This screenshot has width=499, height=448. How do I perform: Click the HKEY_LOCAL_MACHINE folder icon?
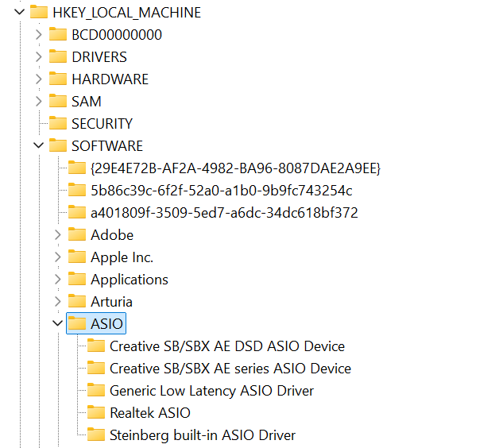pyautogui.click(x=38, y=13)
